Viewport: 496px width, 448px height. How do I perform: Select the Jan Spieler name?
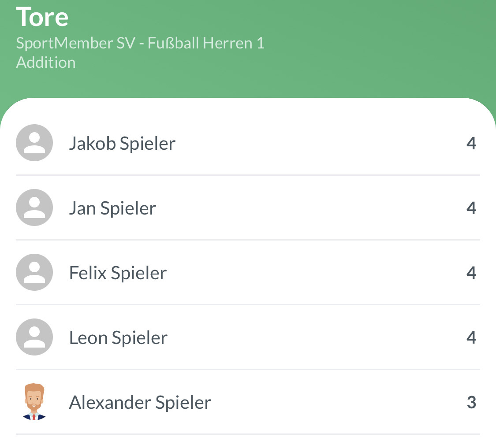pos(112,208)
